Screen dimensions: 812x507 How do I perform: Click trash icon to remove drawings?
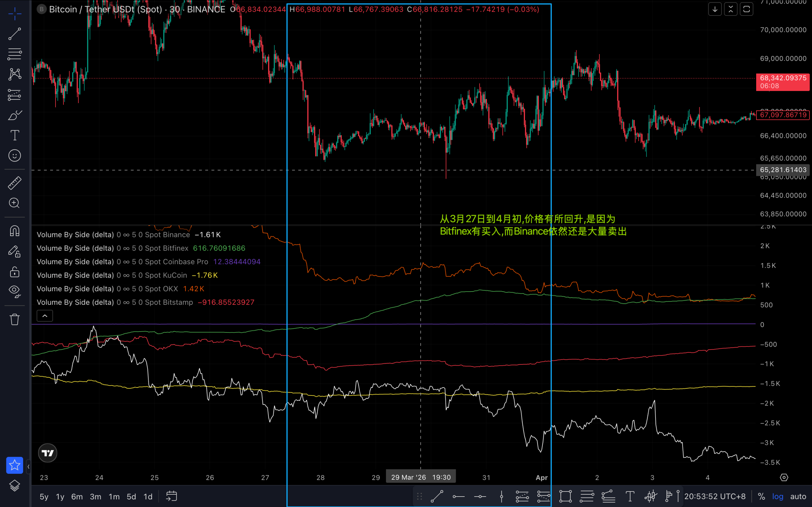[14, 319]
